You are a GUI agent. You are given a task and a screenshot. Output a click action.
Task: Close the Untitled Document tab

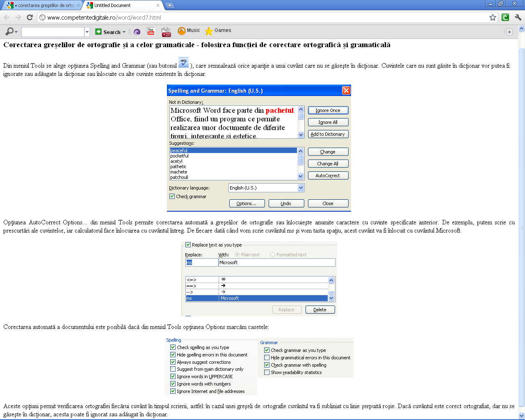tap(158, 5)
